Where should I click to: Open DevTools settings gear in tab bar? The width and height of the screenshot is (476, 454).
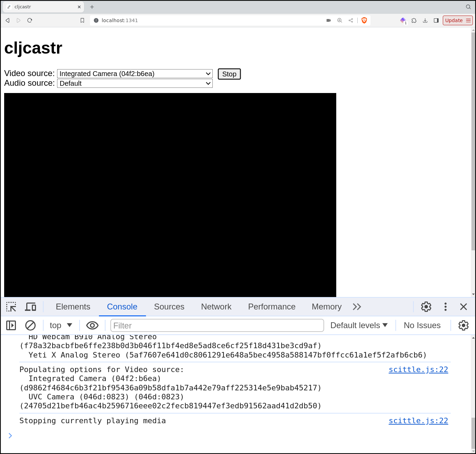click(x=426, y=307)
